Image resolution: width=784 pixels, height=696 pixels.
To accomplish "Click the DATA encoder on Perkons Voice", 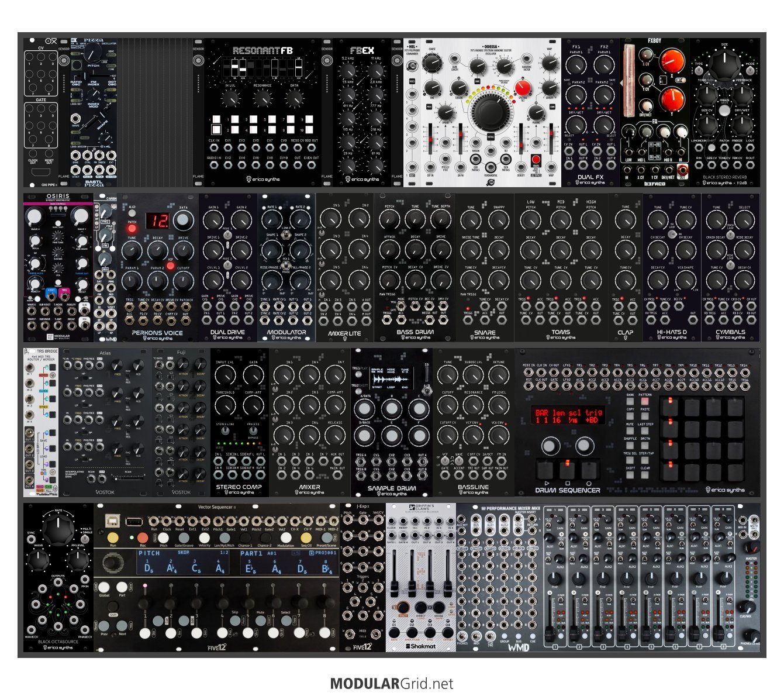I will click(x=184, y=220).
